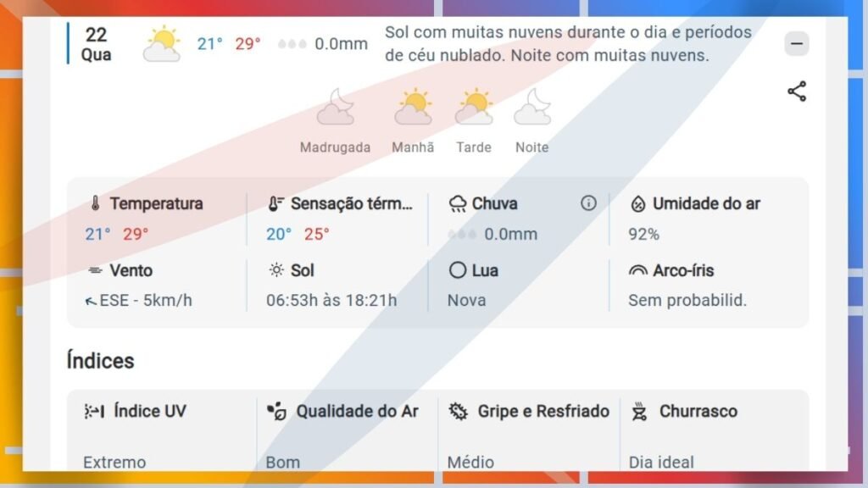The width and height of the screenshot is (868, 488).
Task: Select the Madrugada moon cloud icon
Action: pyautogui.click(x=335, y=108)
